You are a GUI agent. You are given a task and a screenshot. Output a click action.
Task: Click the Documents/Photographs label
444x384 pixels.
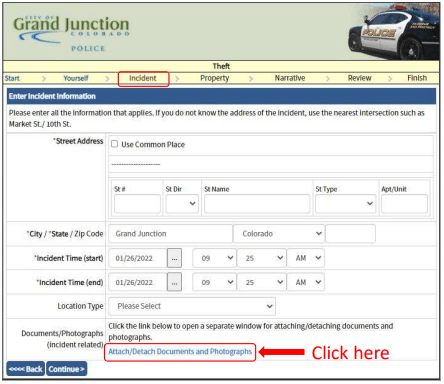tap(62, 339)
